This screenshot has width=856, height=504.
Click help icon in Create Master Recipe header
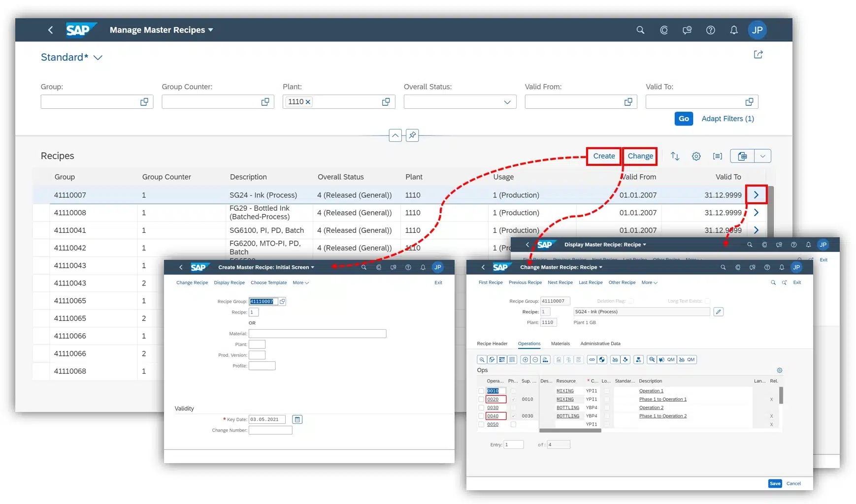tap(408, 267)
